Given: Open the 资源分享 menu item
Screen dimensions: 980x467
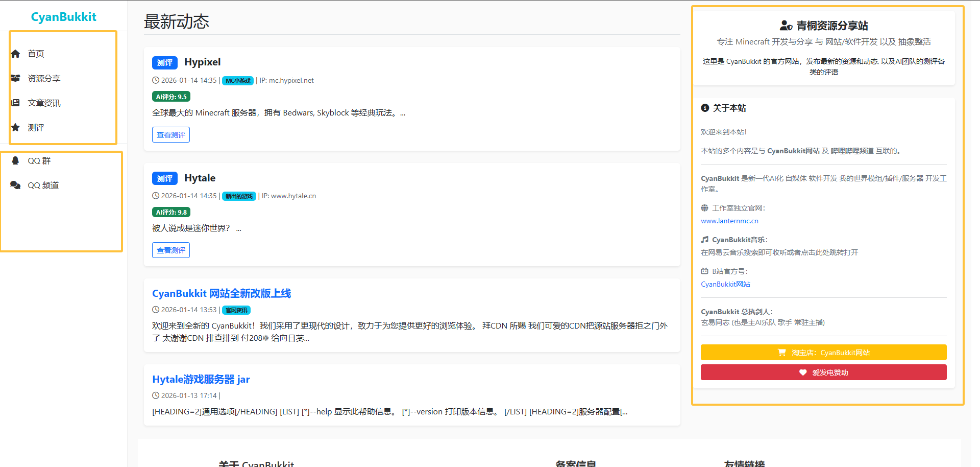Looking at the screenshot, I should coord(44,78).
